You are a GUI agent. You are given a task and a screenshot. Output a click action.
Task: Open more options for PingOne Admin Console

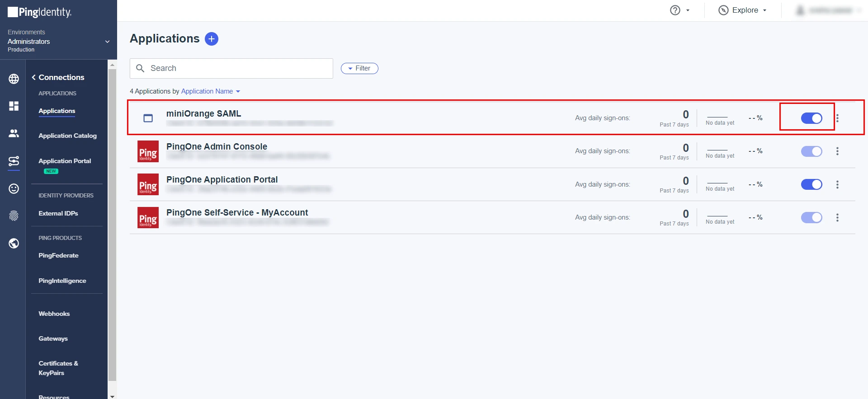[x=837, y=151]
